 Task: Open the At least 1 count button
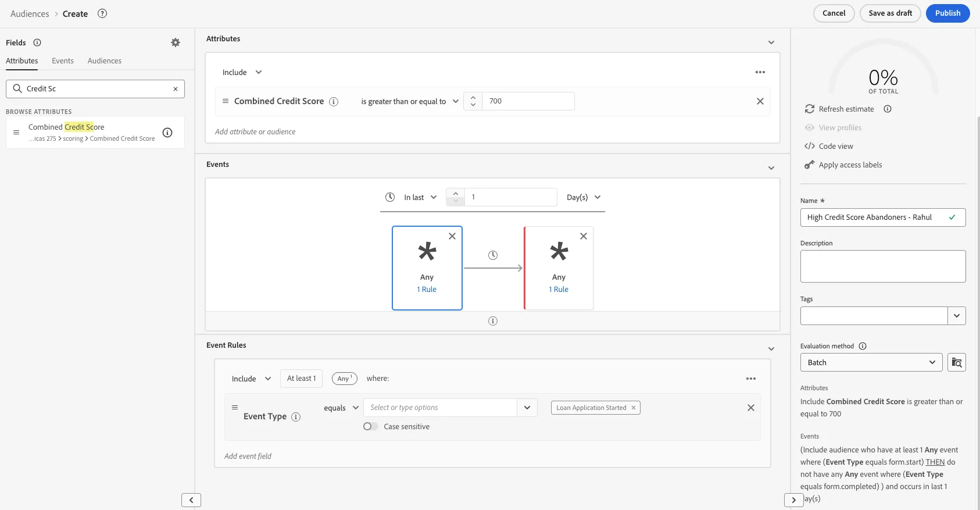301,379
